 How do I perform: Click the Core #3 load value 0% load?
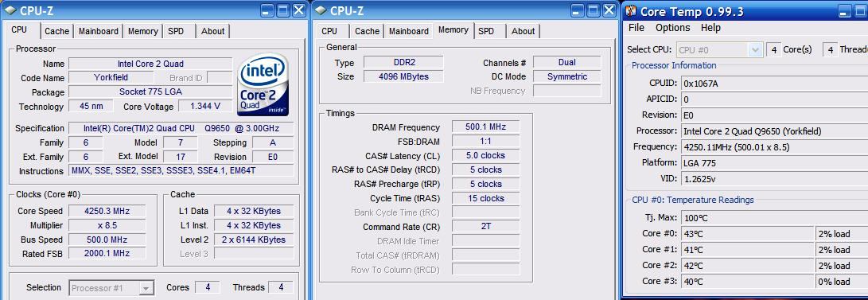pyautogui.click(x=842, y=282)
